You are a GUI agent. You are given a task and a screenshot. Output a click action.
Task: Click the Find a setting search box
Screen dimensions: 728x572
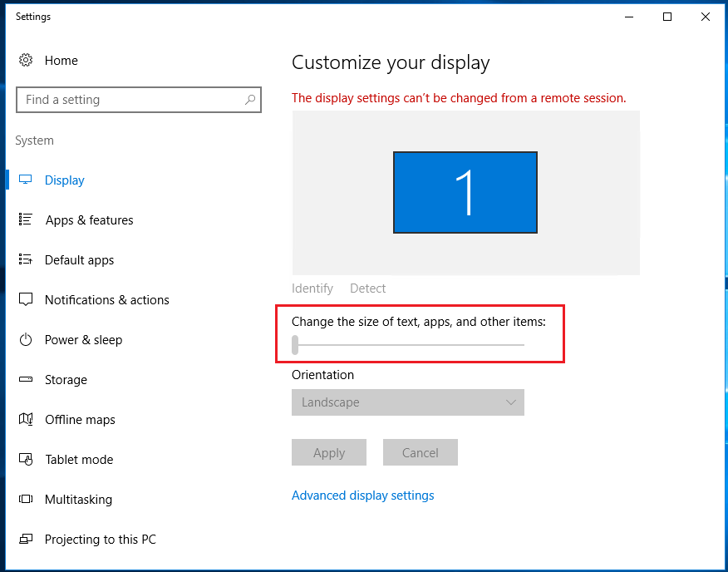click(138, 100)
